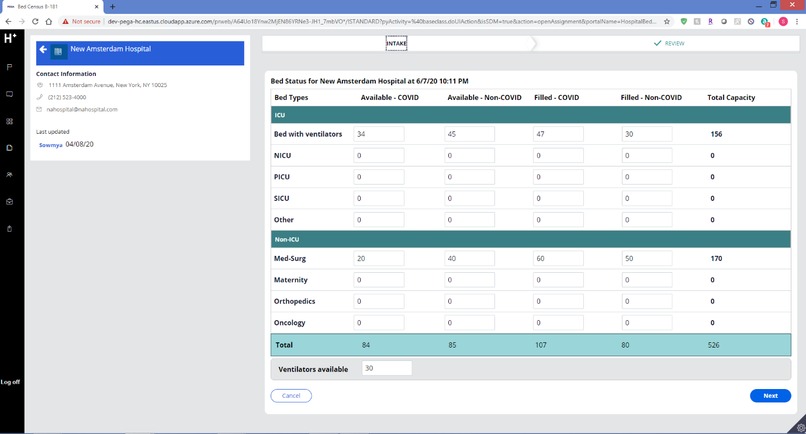The width and height of the screenshot is (806, 434).
Task: Open the clipboard icon in sidebar
Action: [9, 229]
